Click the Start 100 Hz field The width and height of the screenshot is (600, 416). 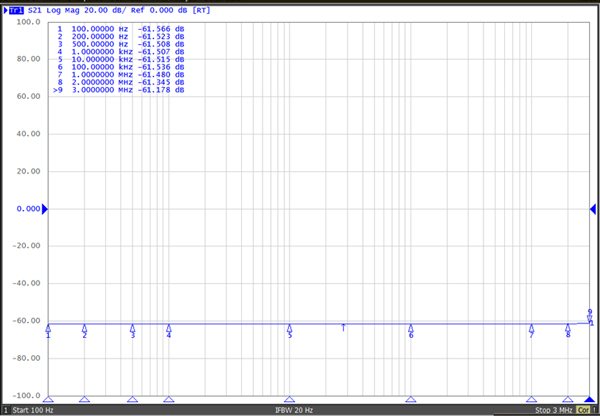32,410
